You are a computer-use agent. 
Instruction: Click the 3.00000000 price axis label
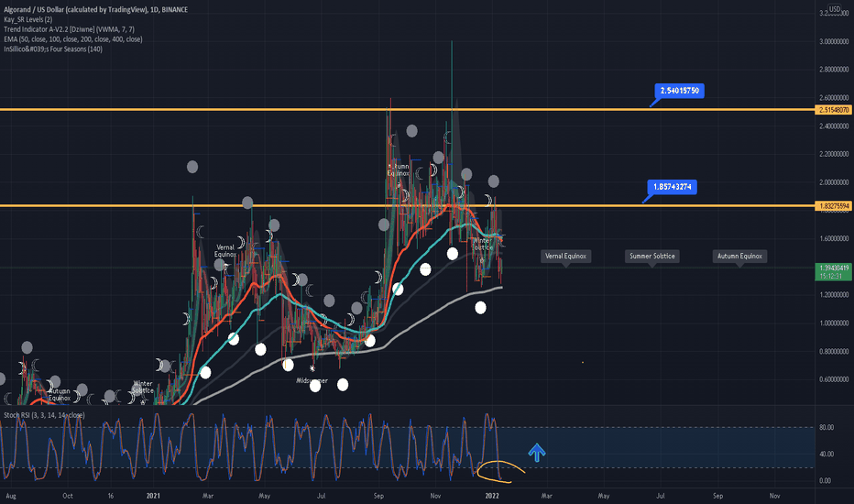[834, 41]
